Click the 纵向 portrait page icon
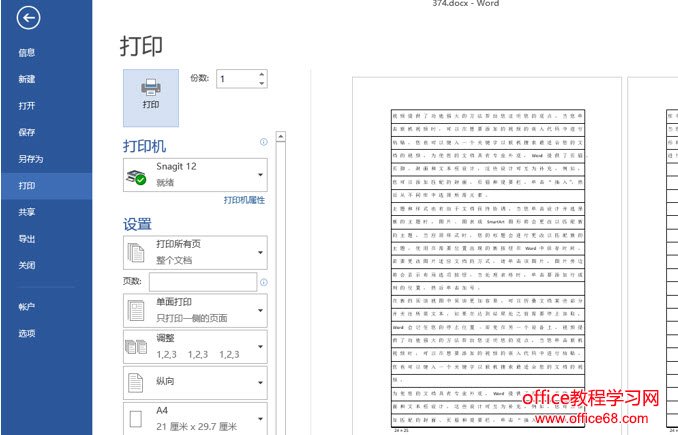This screenshot has height=435, width=678. 135,383
